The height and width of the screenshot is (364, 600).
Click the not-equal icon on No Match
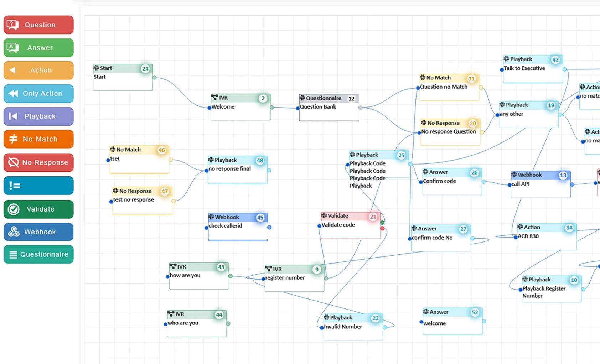[13, 139]
